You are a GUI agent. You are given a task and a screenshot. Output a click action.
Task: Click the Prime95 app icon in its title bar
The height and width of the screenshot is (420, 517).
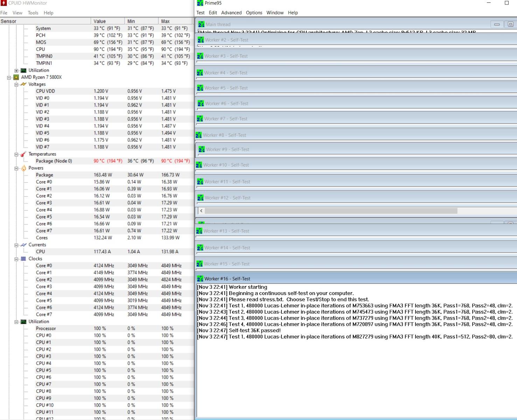(x=200, y=3)
